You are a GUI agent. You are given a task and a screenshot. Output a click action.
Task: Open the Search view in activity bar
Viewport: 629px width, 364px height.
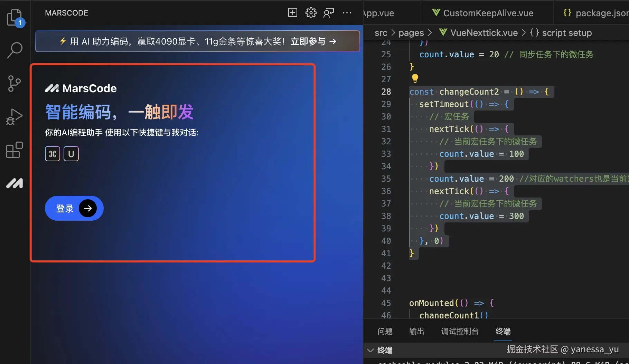[x=15, y=50]
